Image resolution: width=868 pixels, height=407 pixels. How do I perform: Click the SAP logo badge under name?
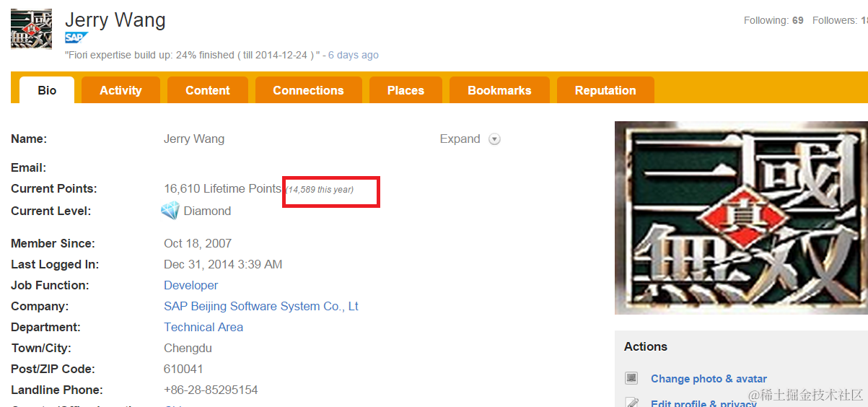[x=76, y=38]
